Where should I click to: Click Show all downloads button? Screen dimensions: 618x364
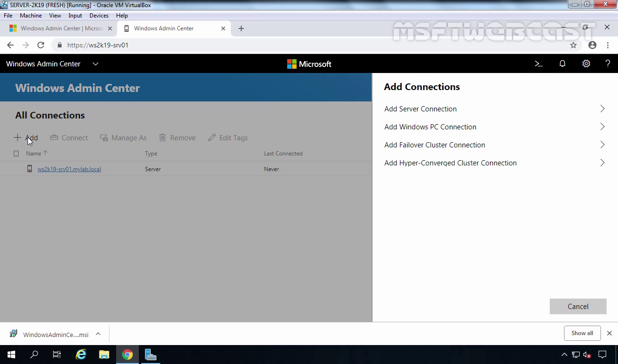click(x=582, y=333)
